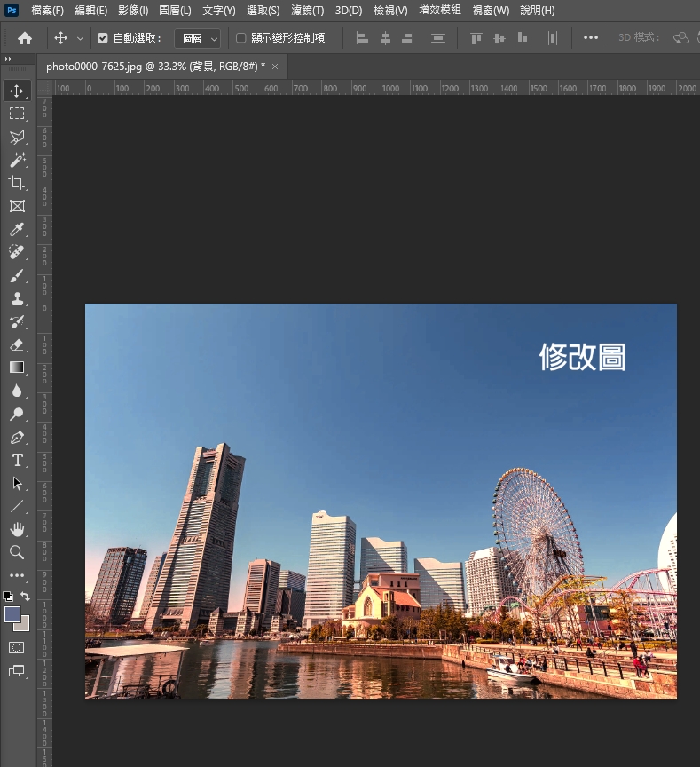Open the Move tool preset picker arrow
The image size is (700, 767).
pos(81,38)
